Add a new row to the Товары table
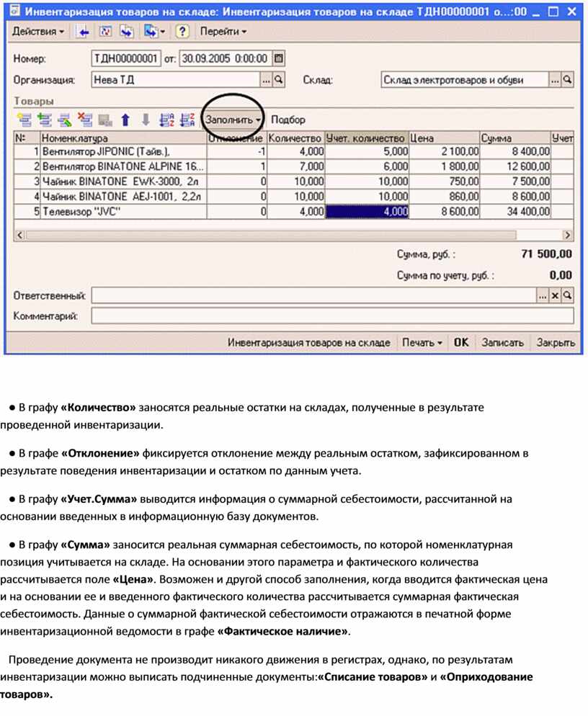588x716 pixels. click(x=24, y=120)
